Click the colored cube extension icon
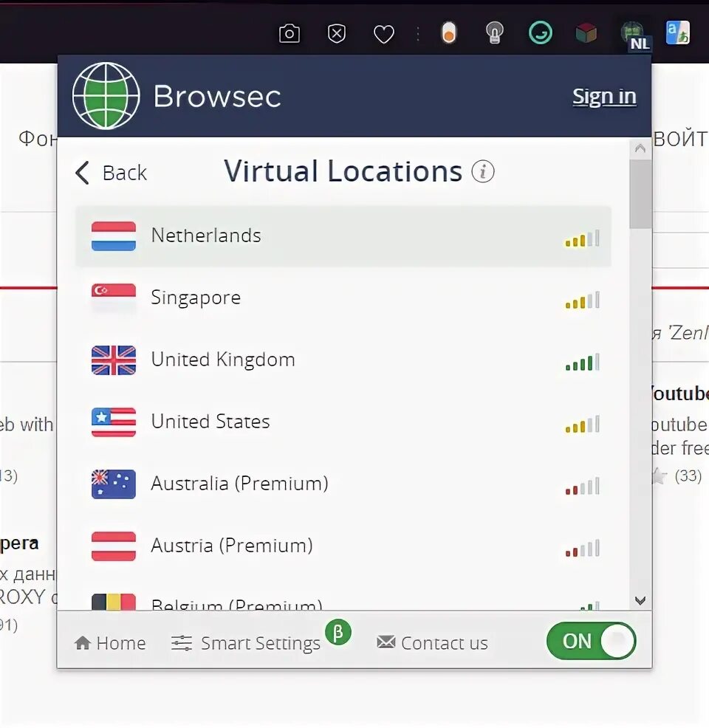 tap(586, 33)
